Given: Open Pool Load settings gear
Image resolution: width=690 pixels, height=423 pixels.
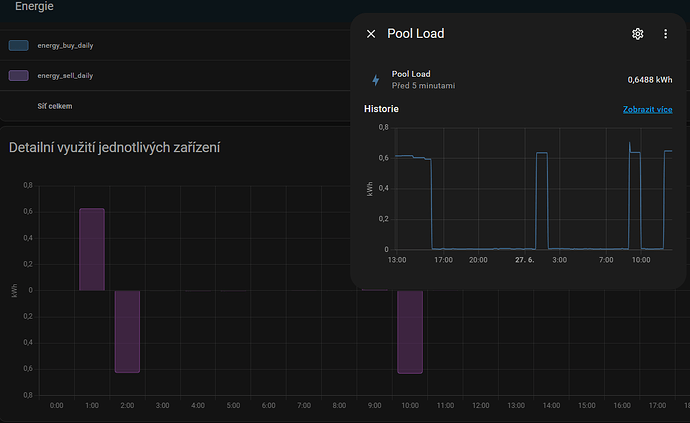Looking at the screenshot, I should pos(637,34).
